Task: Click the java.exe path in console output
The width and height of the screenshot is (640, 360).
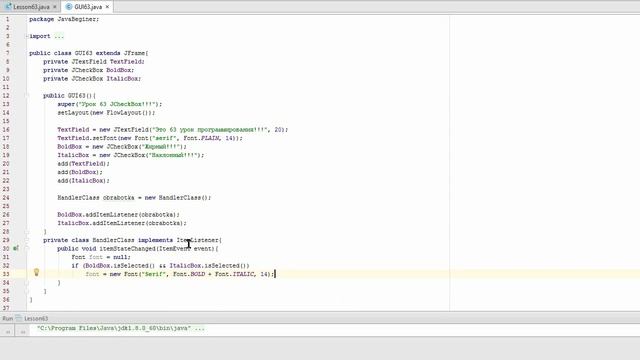Action: (114, 328)
